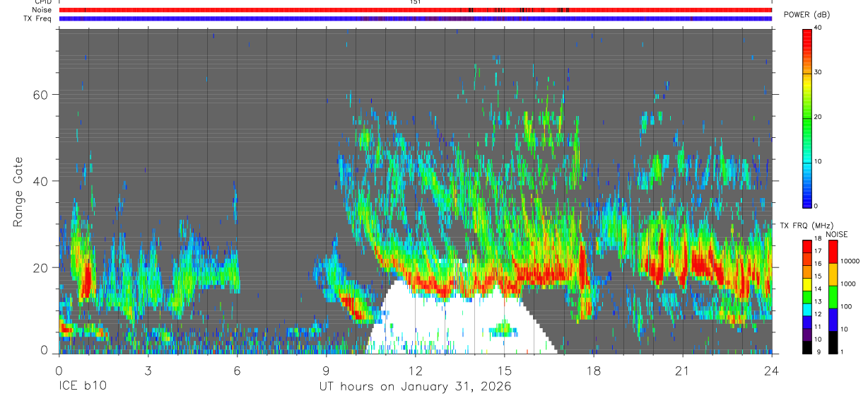Click the '20' Range Gate tick label
The width and height of the screenshot is (868, 401).
[42, 267]
